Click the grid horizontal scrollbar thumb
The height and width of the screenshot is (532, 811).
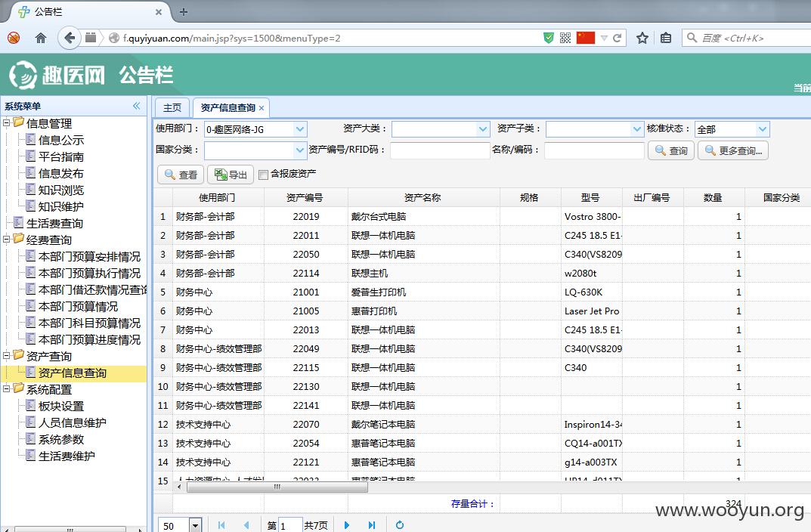[x=277, y=487]
